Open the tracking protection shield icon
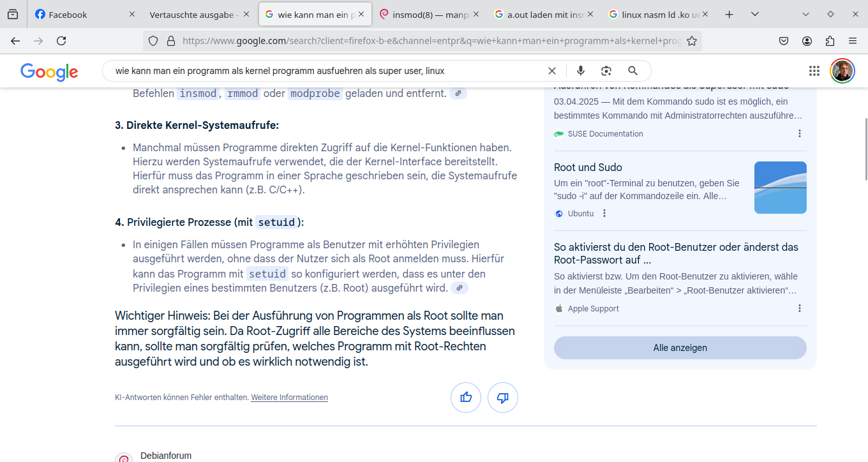Viewport: 868px width, 462px height. [x=153, y=40]
